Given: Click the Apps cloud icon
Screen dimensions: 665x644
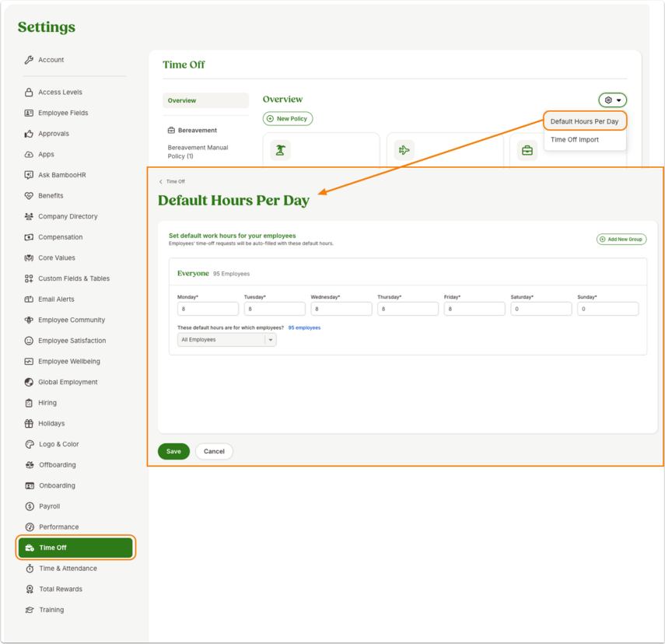Looking at the screenshot, I should 29,155.
